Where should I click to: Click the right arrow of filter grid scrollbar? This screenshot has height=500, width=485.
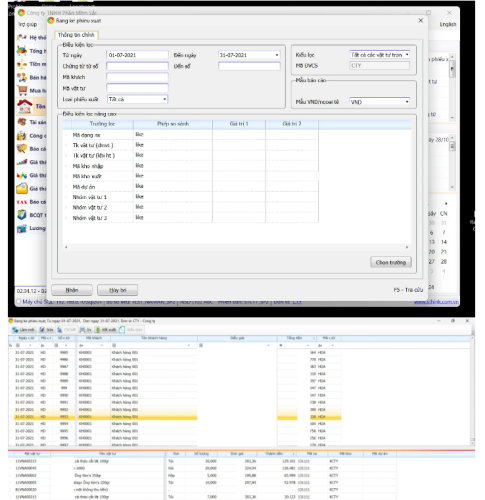point(407,247)
